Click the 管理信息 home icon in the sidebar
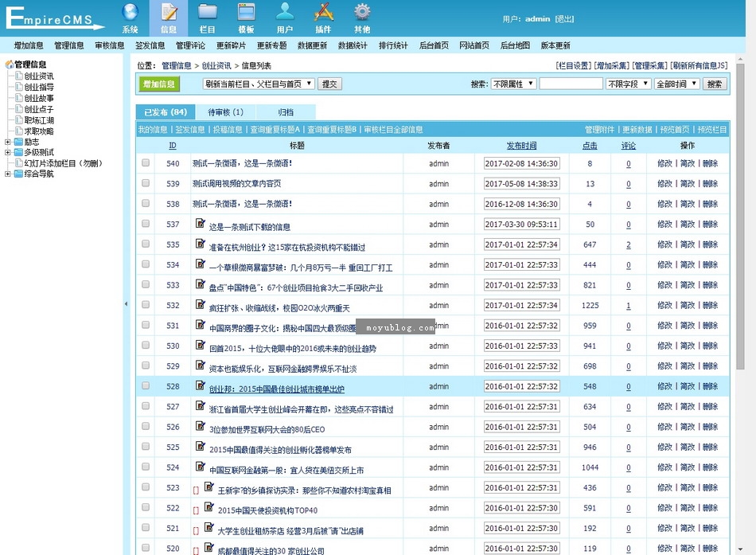The height and width of the screenshot is (555, 756). 10,64
